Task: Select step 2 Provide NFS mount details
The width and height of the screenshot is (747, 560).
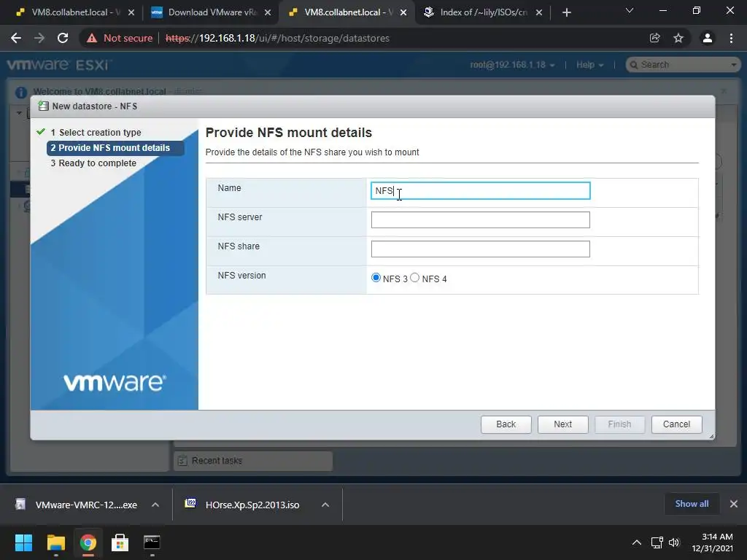Action: point(115,147)
